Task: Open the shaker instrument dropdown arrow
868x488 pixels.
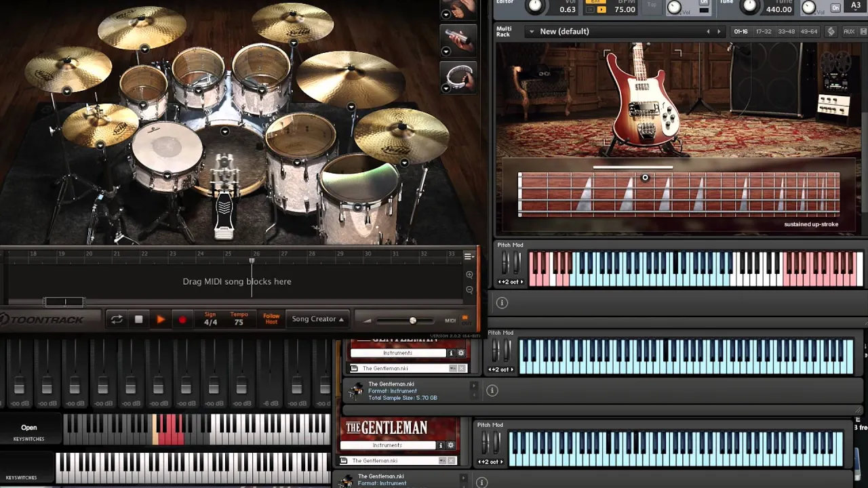Action: click(x=446, y=52)
